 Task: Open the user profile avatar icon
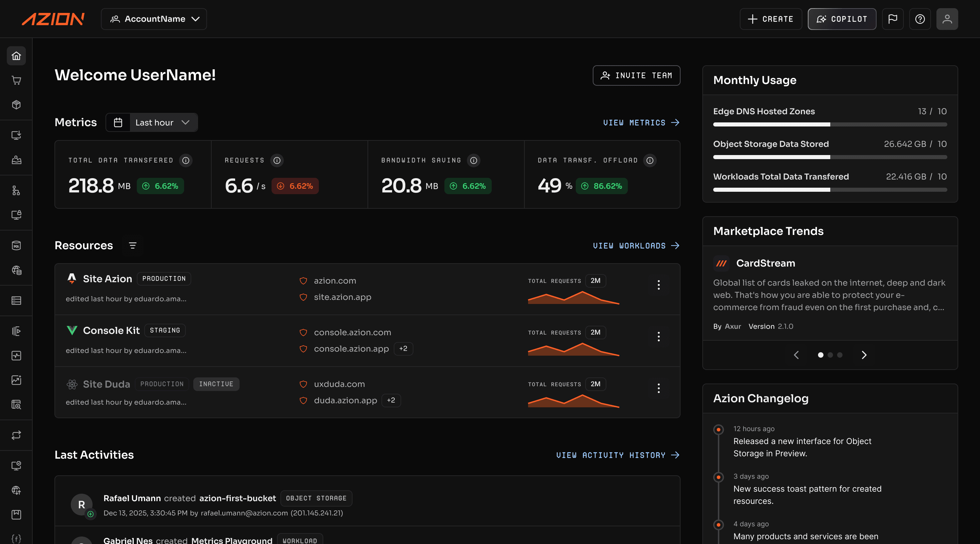[947, 19]
